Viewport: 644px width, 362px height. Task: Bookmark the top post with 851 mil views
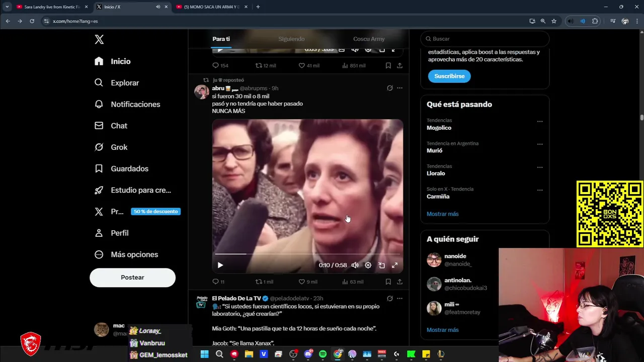[x=388, y=65]
